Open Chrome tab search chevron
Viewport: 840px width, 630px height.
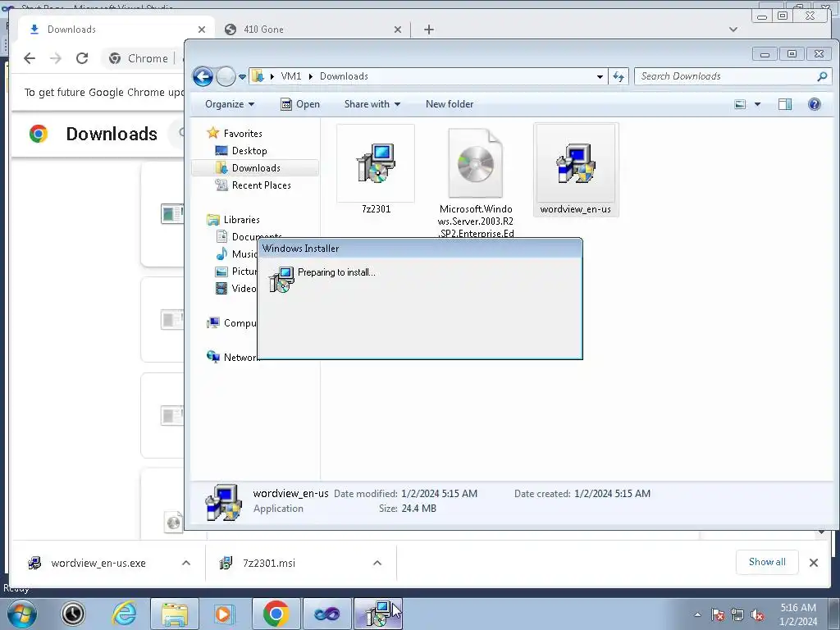coord(733,30)
